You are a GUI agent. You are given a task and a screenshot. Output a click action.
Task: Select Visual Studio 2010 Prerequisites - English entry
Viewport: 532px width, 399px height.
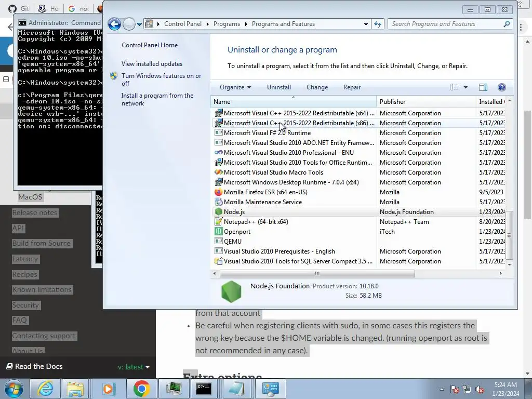coord(279,251)
